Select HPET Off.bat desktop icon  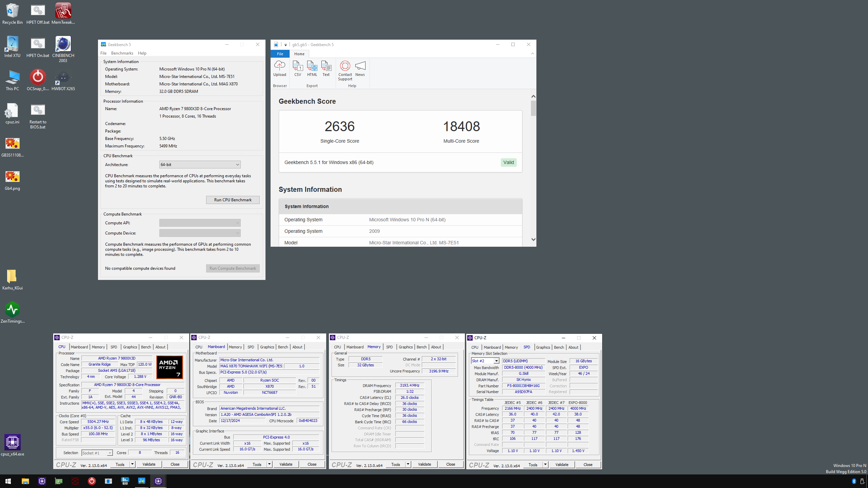pos(38,14)
